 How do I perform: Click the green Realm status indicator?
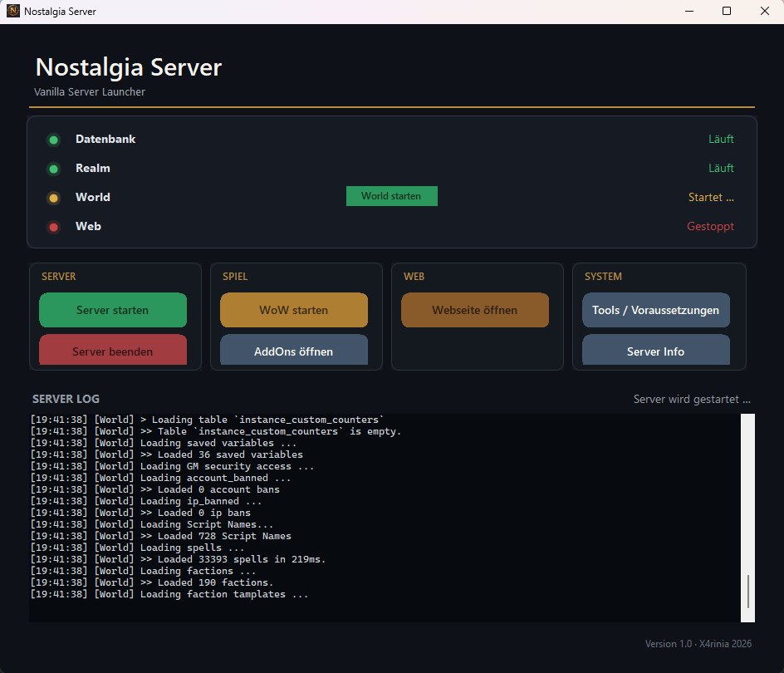click(x=53, y=169)
